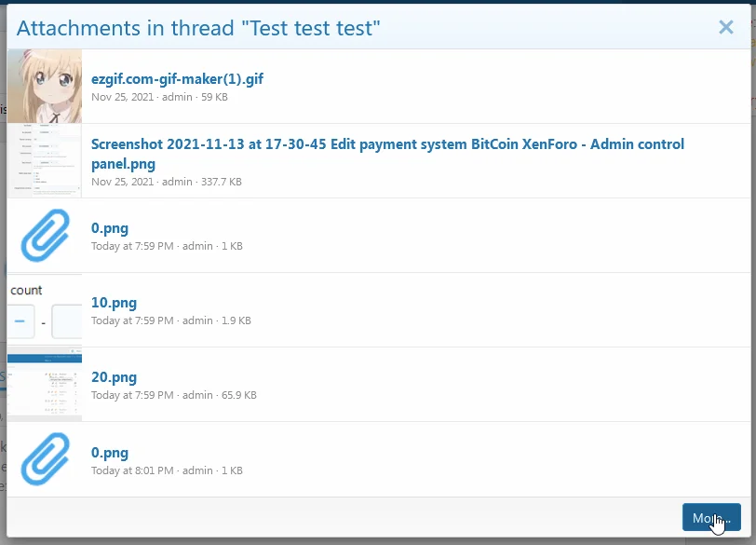Viewport: 756px width, 545px height.
Task: Open the BitCoin screenshot thumbnail
Action: (45, 160)
